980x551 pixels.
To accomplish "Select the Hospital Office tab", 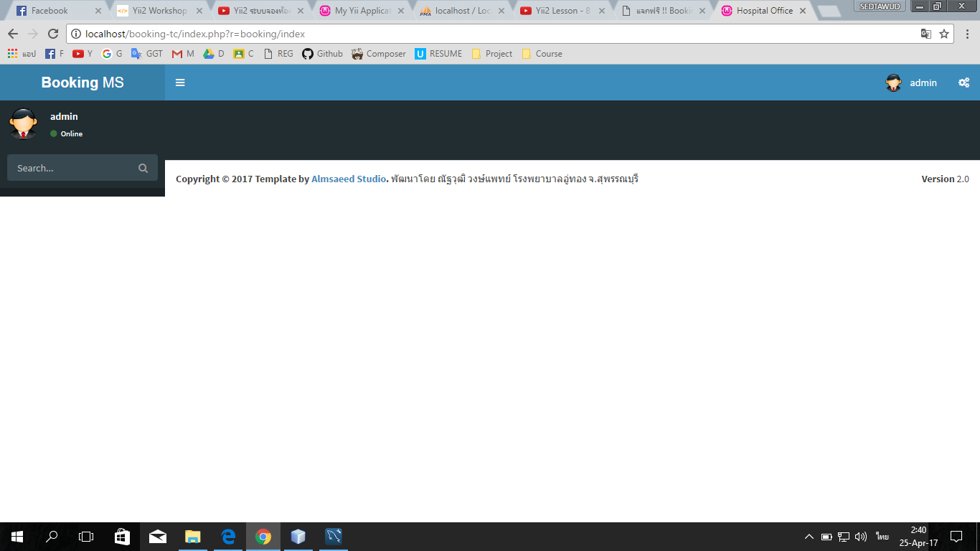I will coord(764,11).
